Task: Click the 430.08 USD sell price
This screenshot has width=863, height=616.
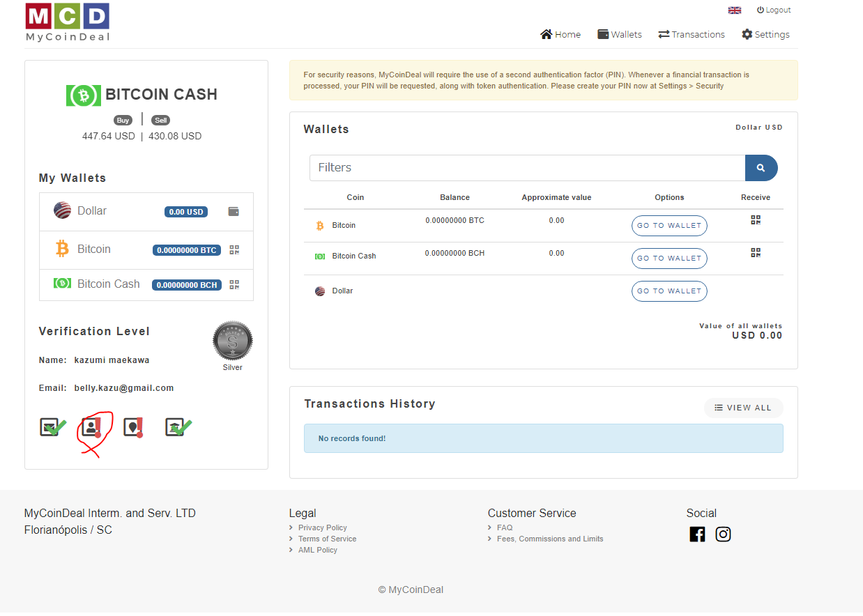Action: click(175, 137)
